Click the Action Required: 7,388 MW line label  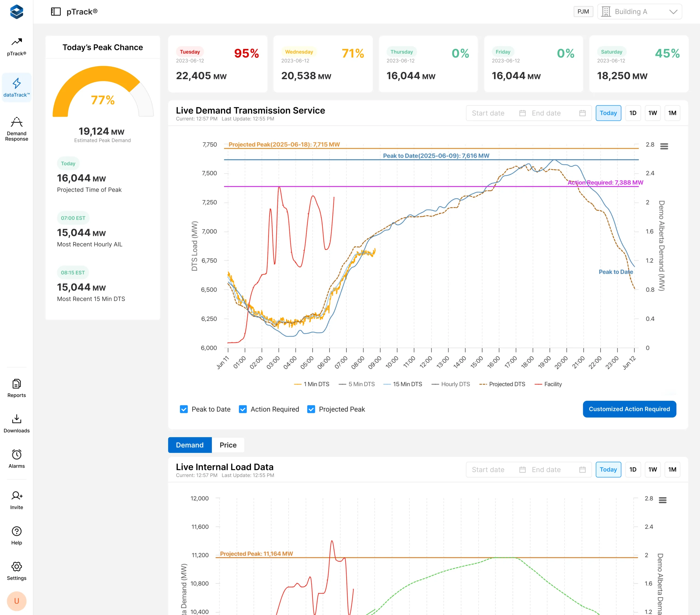[605, 182]
